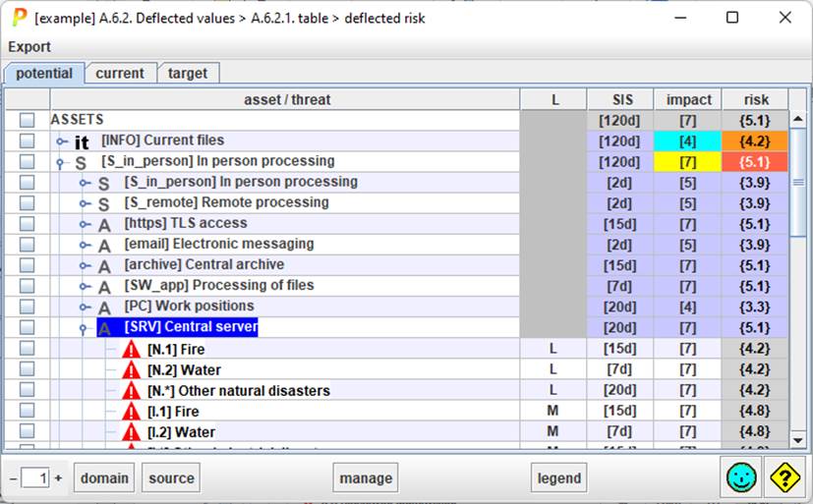Click the vertical scrollbar up arrow
This screenshot has height=504, width=813.
click(798, 119)
